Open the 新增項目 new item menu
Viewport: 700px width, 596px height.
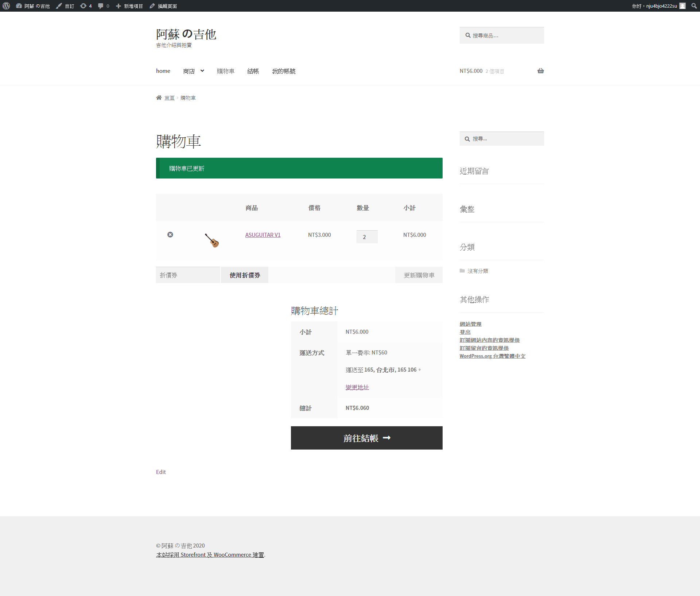[x=129, y=6]
